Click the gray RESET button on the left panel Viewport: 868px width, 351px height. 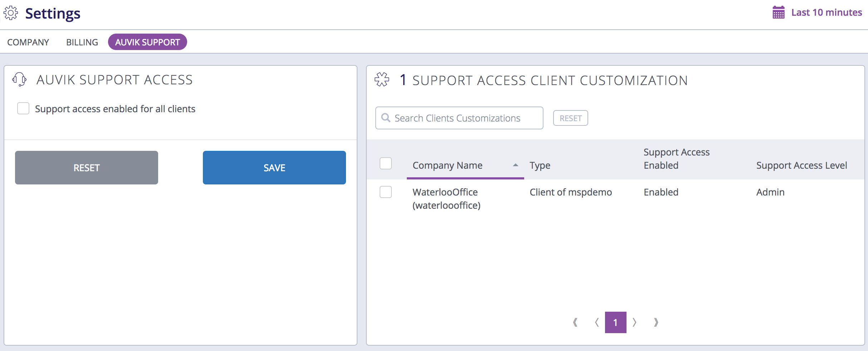[86, 167]
